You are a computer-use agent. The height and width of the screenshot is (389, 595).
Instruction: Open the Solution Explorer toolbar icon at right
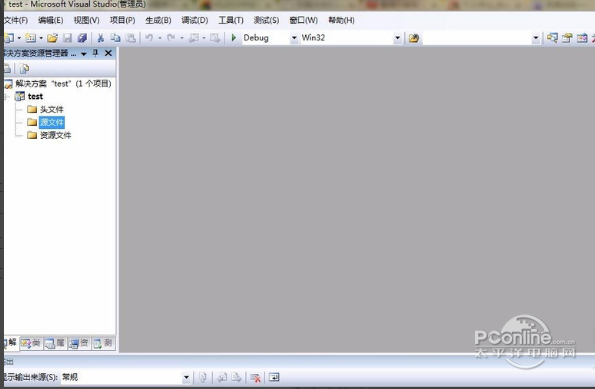click(x=552, y=38)
